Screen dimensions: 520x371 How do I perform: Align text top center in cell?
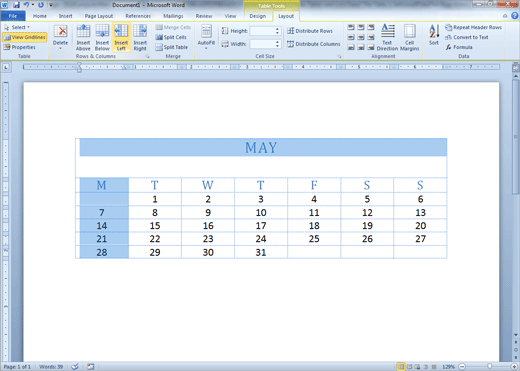coord(361,27)
